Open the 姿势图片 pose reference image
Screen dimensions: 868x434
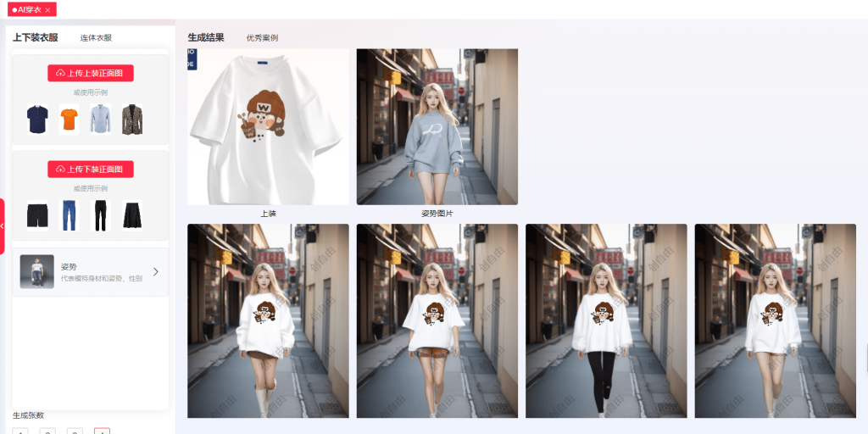point(437,126)
